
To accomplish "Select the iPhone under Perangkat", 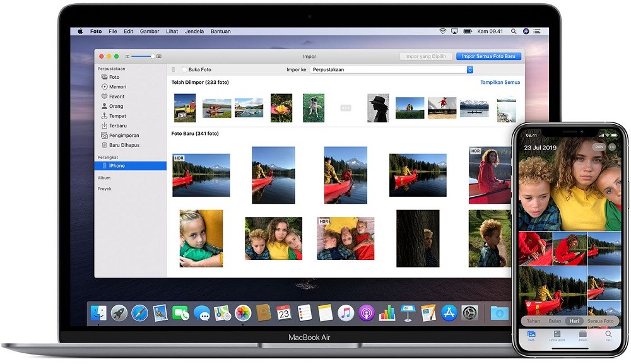I will pos(117,165).
